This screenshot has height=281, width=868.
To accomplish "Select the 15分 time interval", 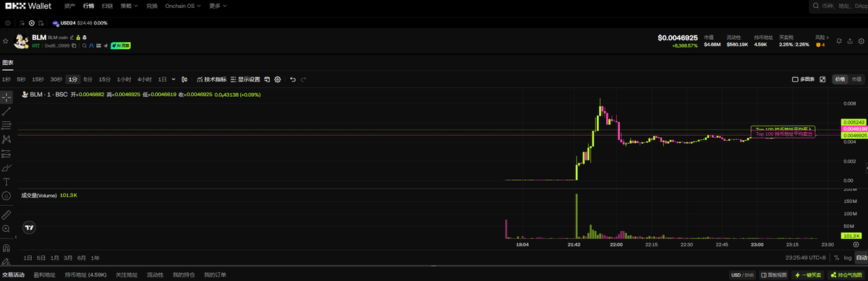I will point(105,79).
